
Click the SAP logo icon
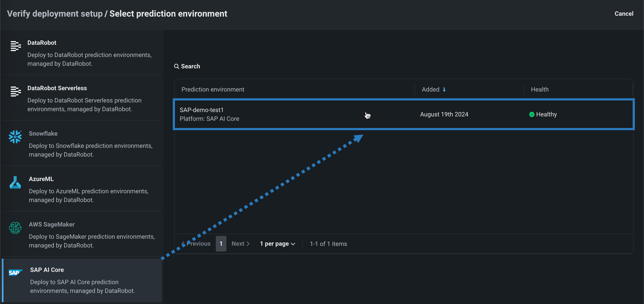(x=15, y=273)
